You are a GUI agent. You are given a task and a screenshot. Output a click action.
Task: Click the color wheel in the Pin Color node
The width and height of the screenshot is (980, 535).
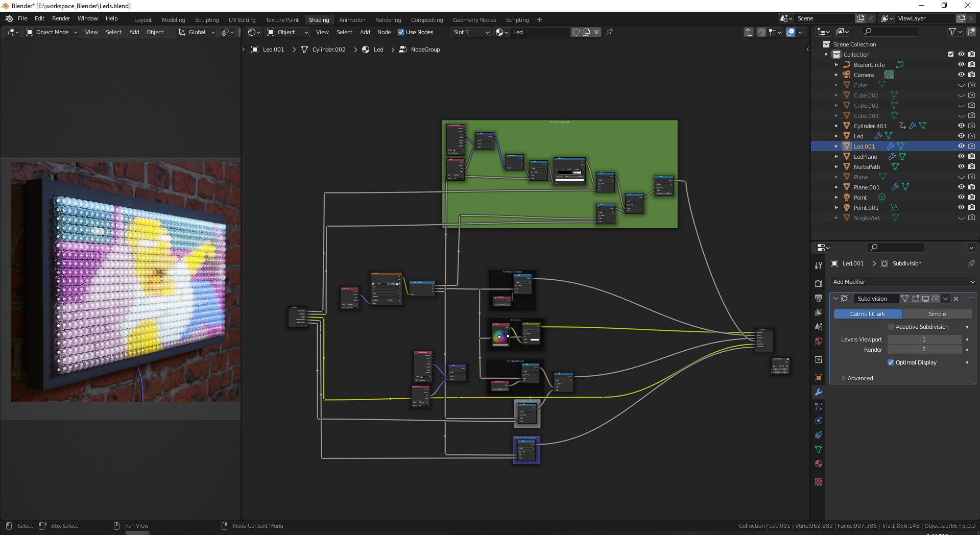click(499, 337)
